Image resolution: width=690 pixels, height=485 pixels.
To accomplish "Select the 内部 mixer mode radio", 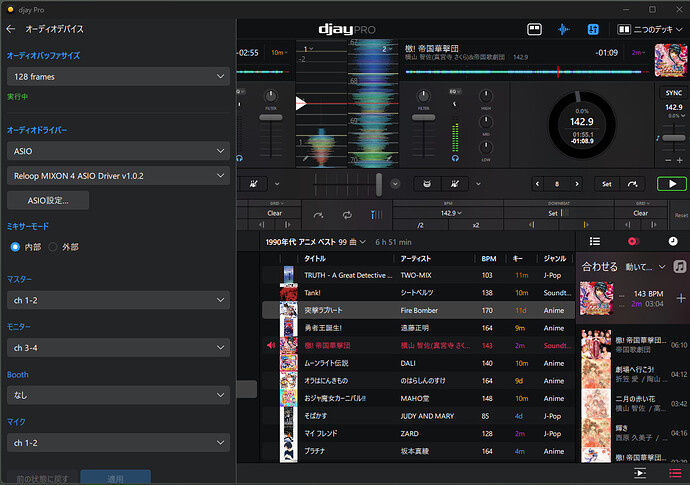I will pyautogui.click(x=15, y=247).
